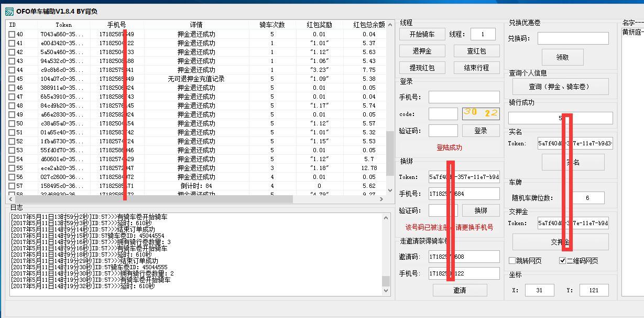Click the 实名 button
The image size is (644, 318).
click(x=573, y=162)
